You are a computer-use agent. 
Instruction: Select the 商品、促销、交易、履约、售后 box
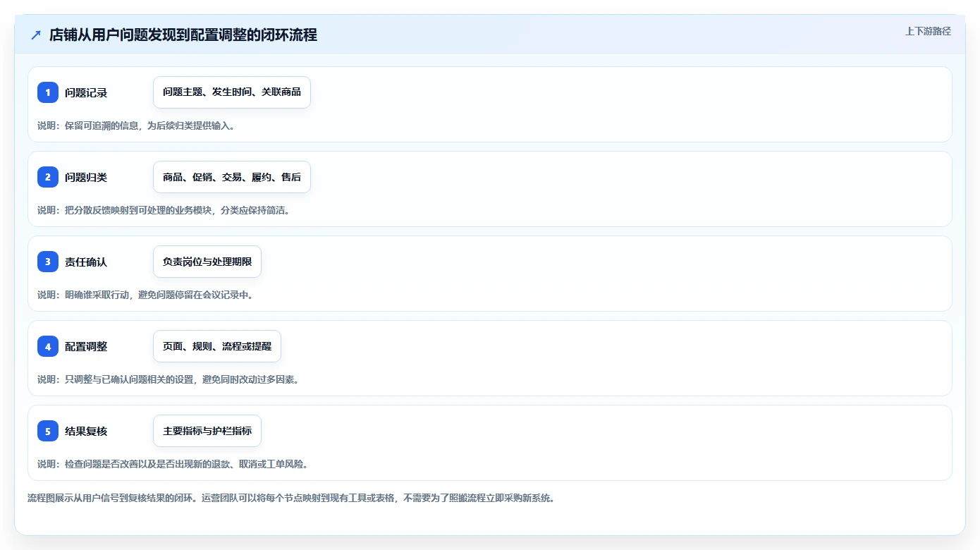click(x=232, y=177)
